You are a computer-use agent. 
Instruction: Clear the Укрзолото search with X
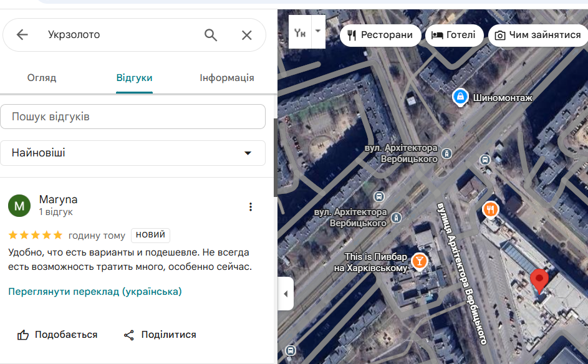[246, 36]
